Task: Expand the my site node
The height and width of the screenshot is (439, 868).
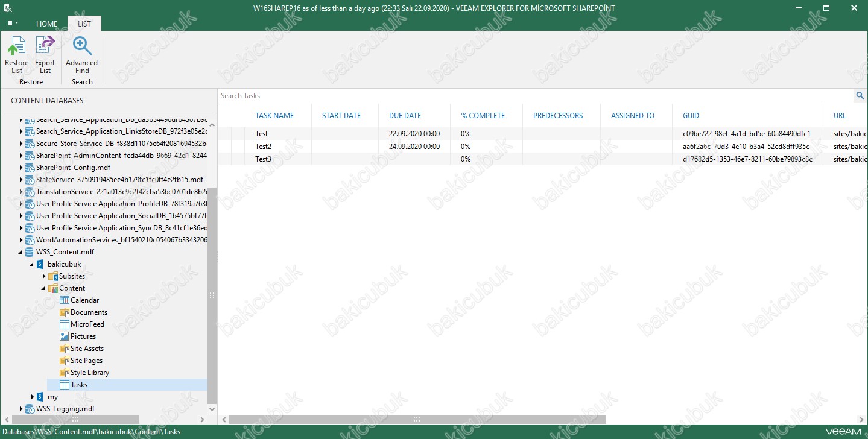Action: pyautogui.click(x=32, y=397)
